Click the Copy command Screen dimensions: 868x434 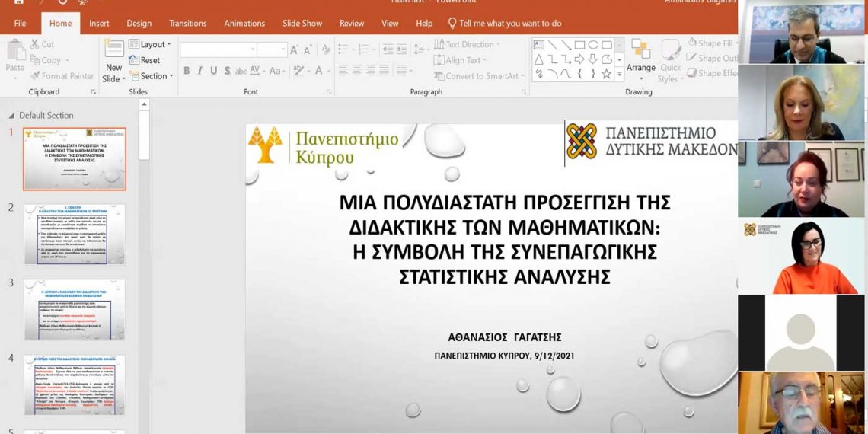(x=49, y=60)
